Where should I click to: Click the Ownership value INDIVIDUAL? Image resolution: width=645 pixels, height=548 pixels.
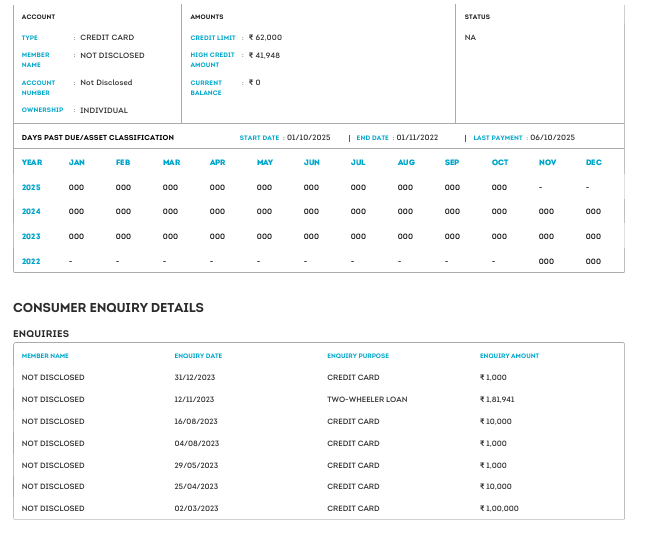(104, 110)
